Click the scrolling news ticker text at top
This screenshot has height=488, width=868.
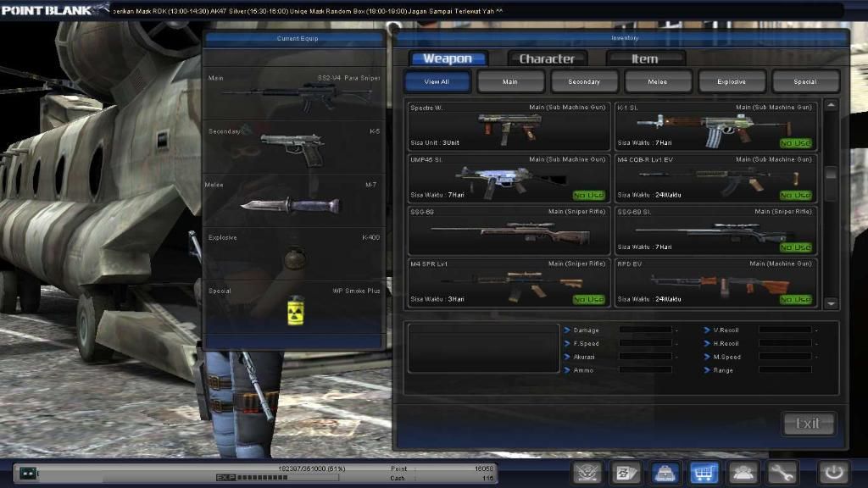[x=308, y=11]
